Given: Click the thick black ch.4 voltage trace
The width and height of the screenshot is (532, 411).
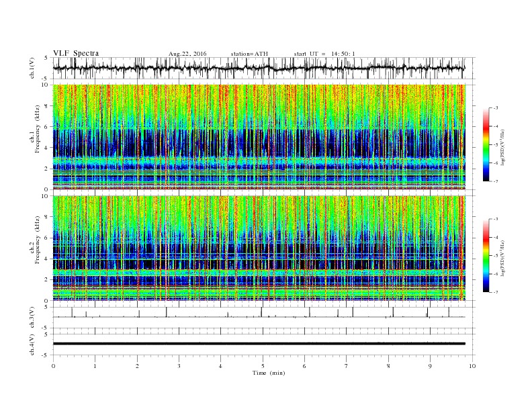Looking at the screenshot, I should pos(259,344).
